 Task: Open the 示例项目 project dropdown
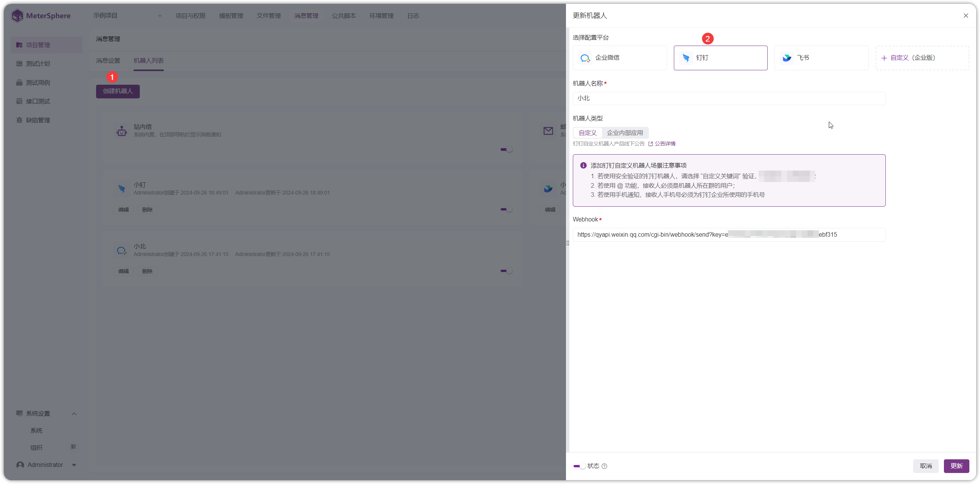128,16
